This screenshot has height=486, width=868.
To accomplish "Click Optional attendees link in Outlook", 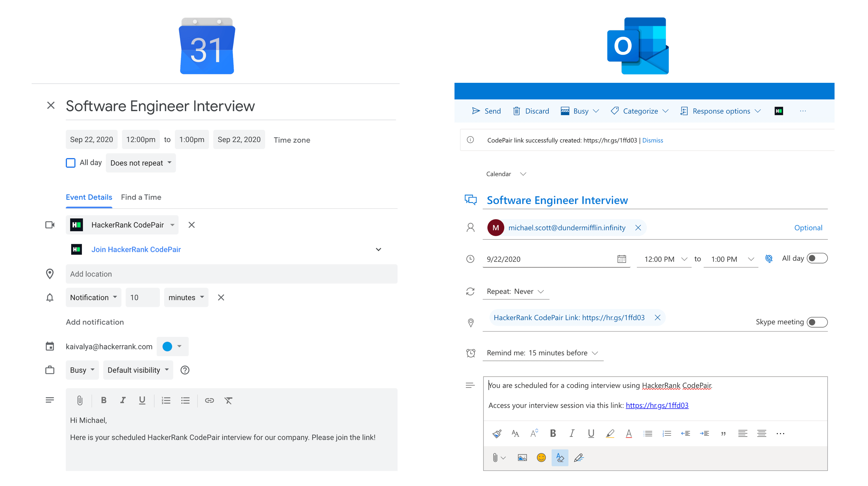I will click(808, 228).
